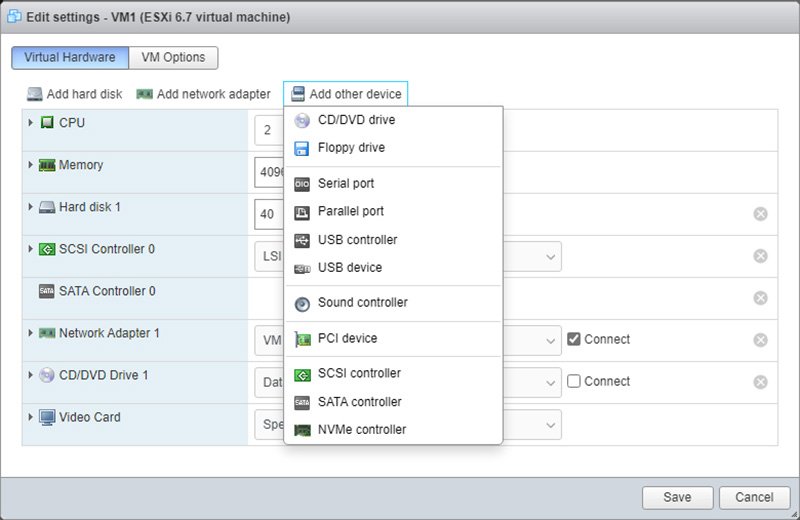The width and height of the screenshot is (800, 520).
Task: Enable Connect for CD/DVD Drive 1
Action: [x=573, y=381]
